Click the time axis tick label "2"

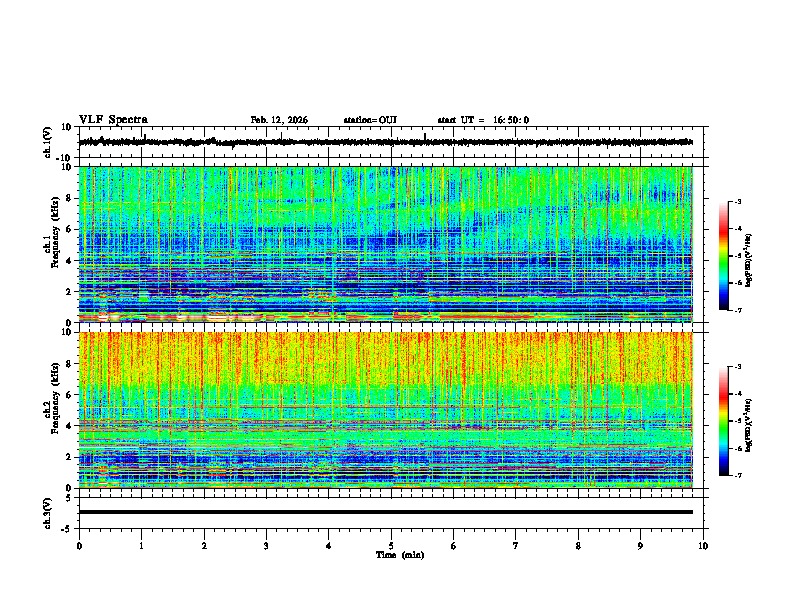pyautogui.click(x=204, y=546)
